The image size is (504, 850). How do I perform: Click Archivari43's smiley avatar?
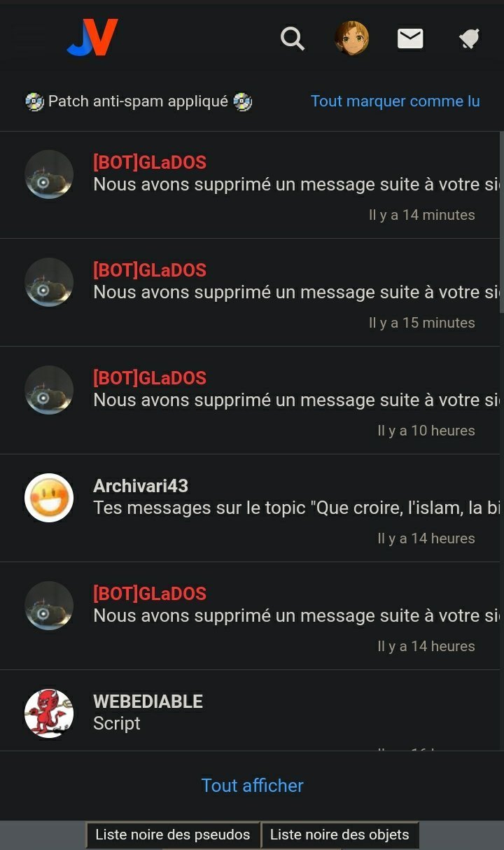click(x=49, y=498)
